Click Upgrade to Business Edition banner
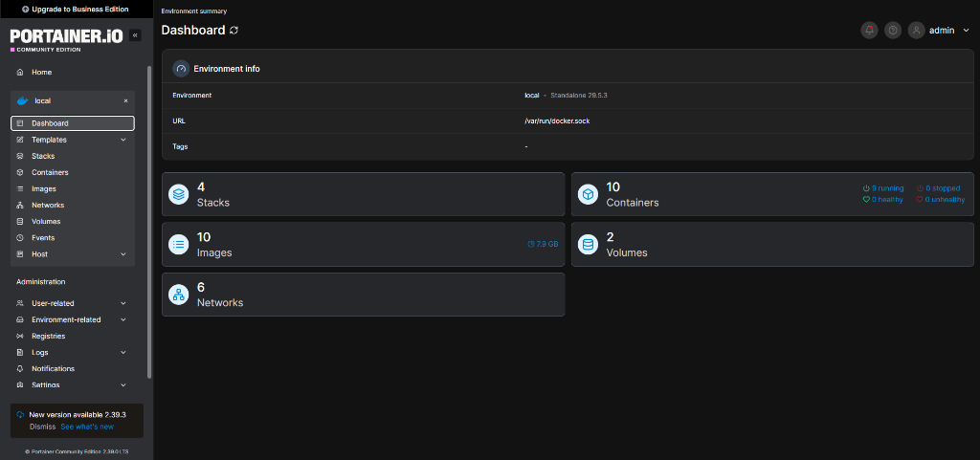980x460 pixels. coord(77,10)
